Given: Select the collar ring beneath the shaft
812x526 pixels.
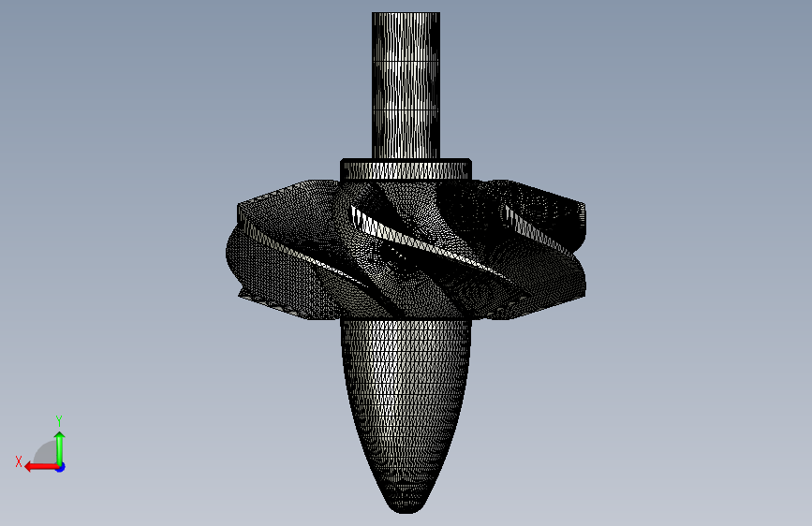Looking at the screenshot, I should 406,169.
